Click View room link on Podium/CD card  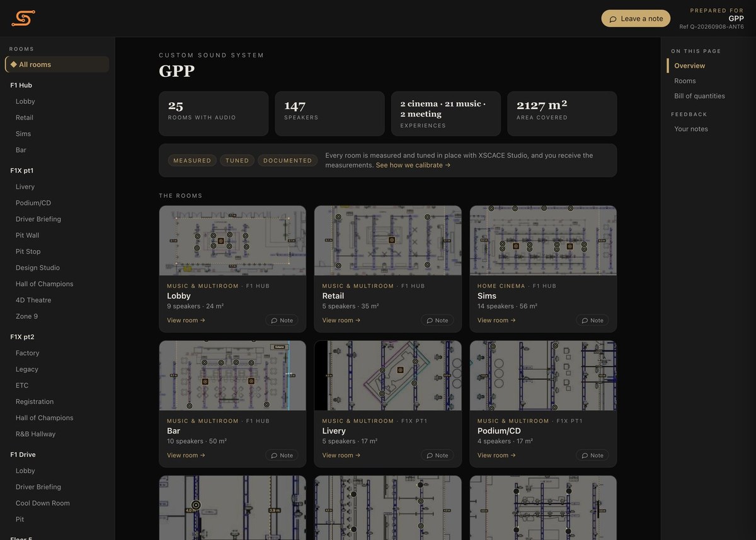(496, 455)
